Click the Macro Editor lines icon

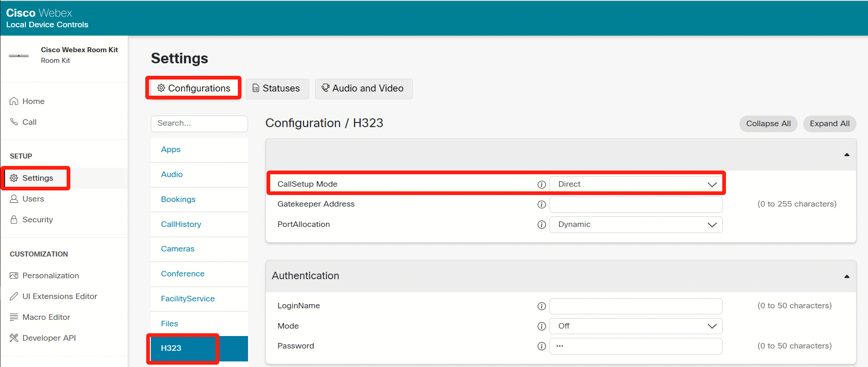(x=14, y=317)
